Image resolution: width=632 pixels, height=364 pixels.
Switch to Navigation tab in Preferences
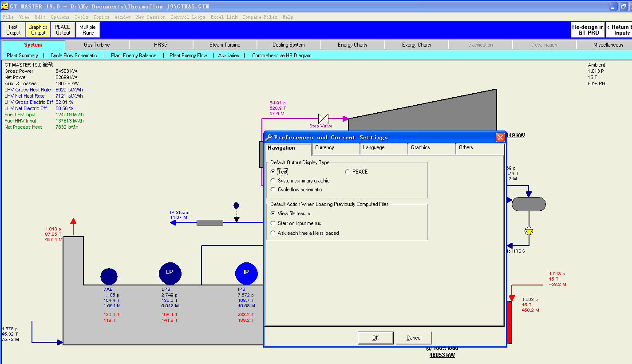[288, 149]
